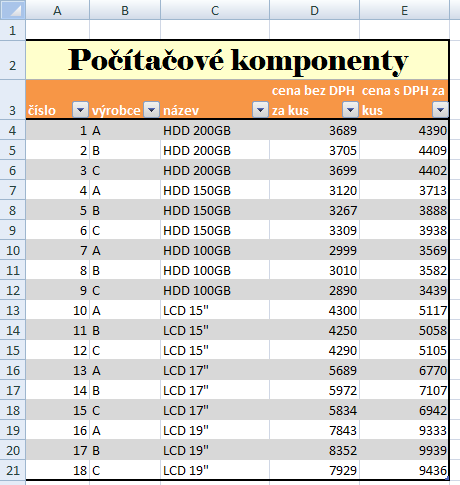
Task: Select the cell with value 3938
Action: pos(404,230)
